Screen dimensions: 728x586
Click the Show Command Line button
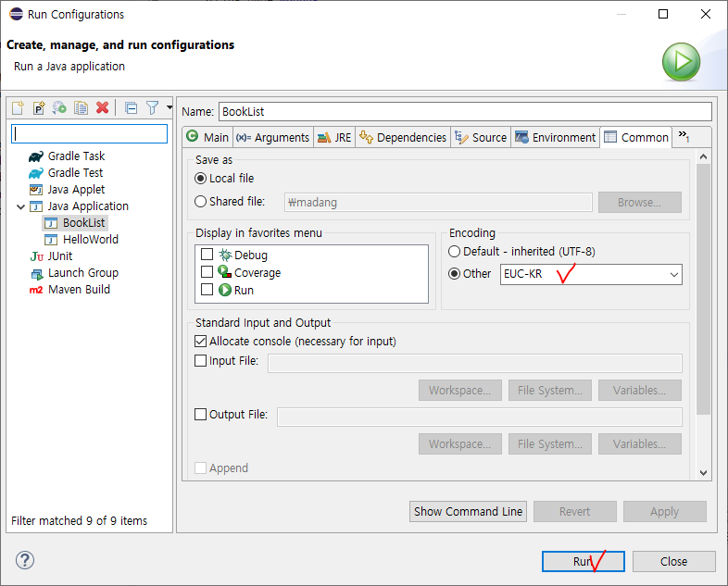[469, 511]
